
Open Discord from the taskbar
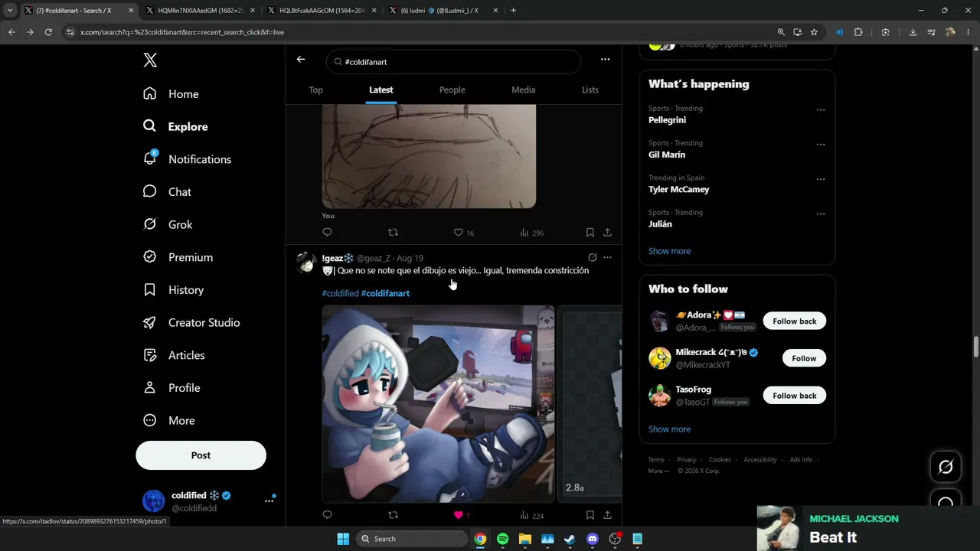[x=592, y=539]
